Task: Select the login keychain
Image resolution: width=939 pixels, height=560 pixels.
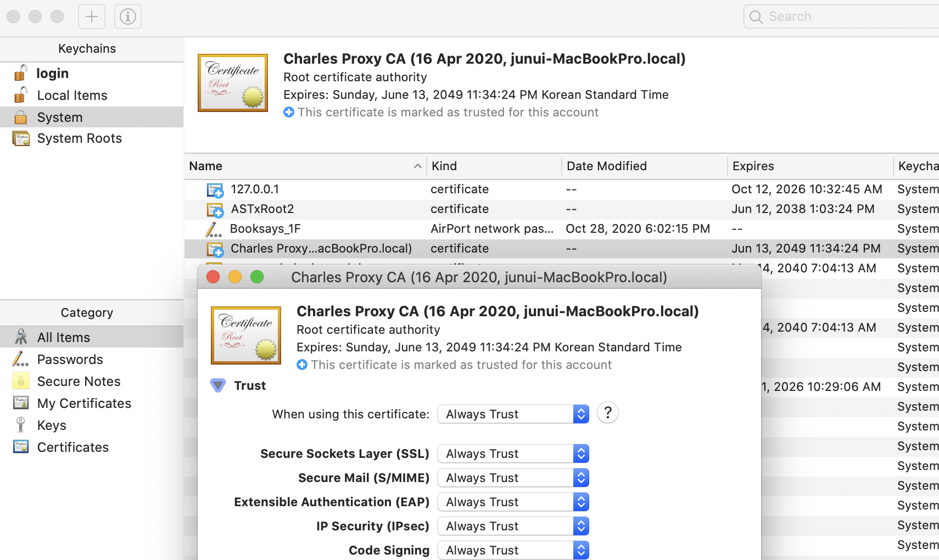Action: (53, 74)
